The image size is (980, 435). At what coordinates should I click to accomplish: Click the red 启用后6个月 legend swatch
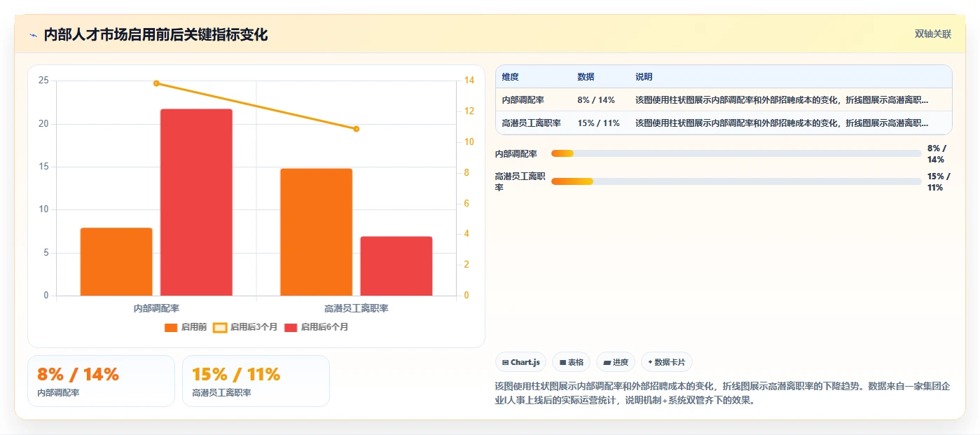[291, 327]
